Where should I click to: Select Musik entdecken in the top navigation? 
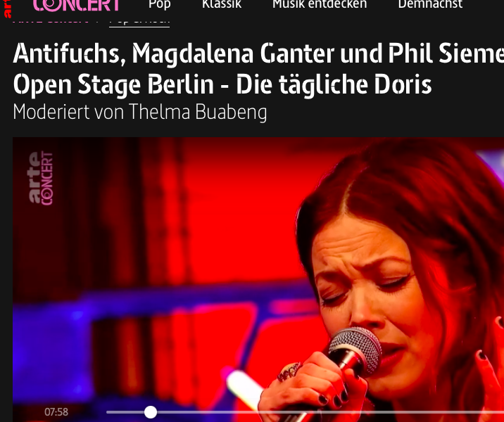point(320,4)
